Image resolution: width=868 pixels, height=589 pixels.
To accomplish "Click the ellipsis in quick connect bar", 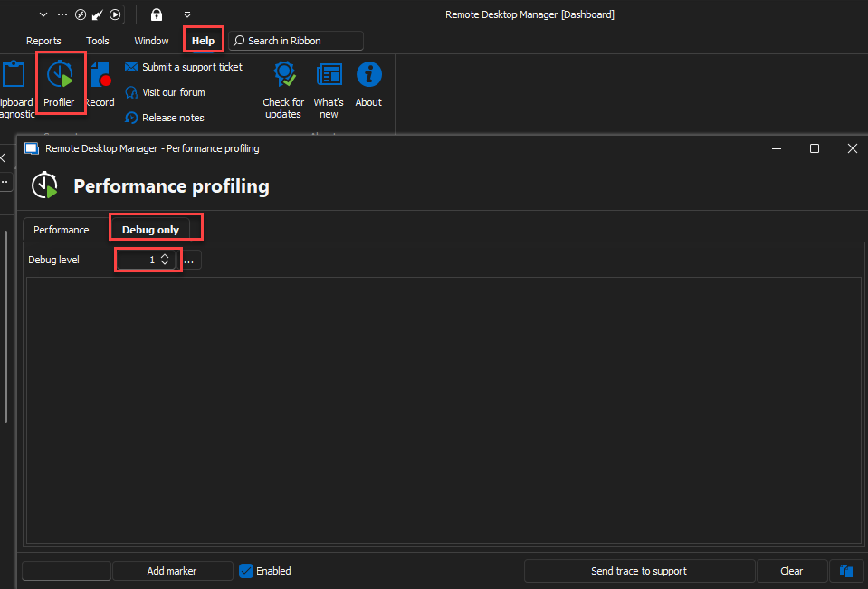I will (62, 14).
